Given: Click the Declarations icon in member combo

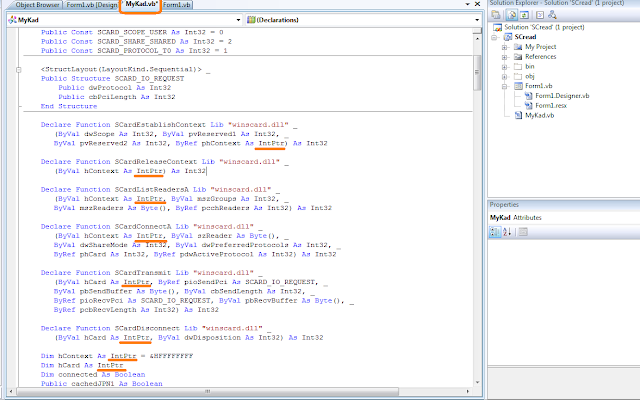Looking at the screenshot, I should pos(251,20).
